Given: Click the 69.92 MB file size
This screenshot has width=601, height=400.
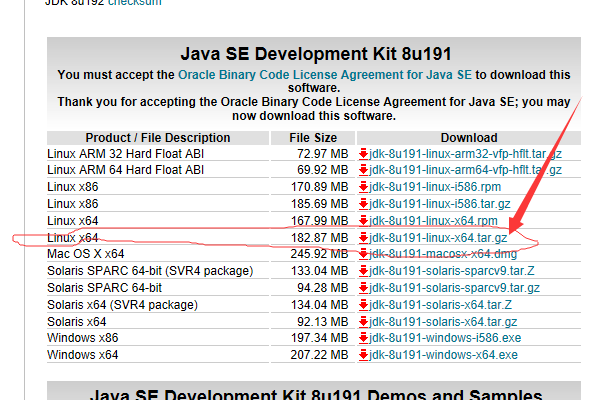Looking at the screenshot, I should coord(323,170).
